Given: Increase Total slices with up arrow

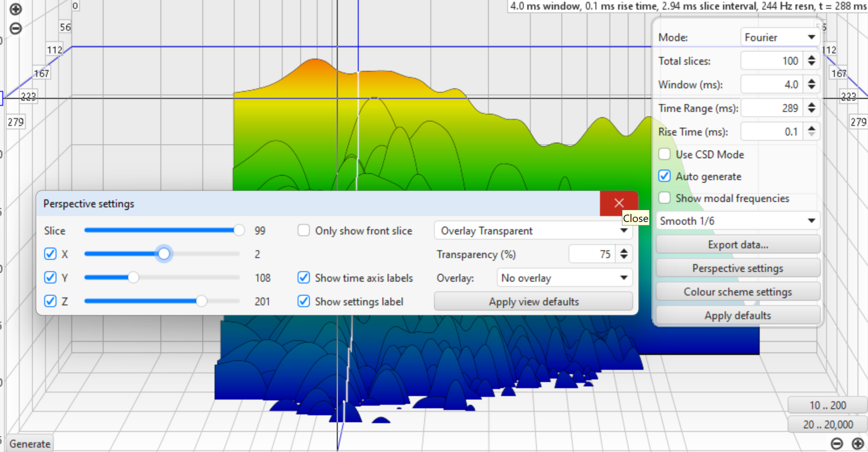Looking at the screenshot, I should click(x=811, y=58).
